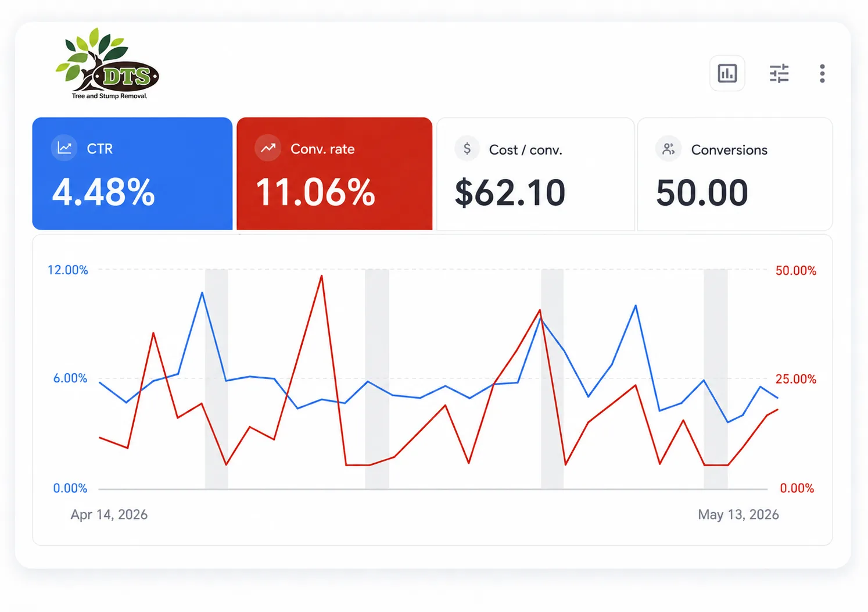Click the $62.10 cost value

point(510,193)
